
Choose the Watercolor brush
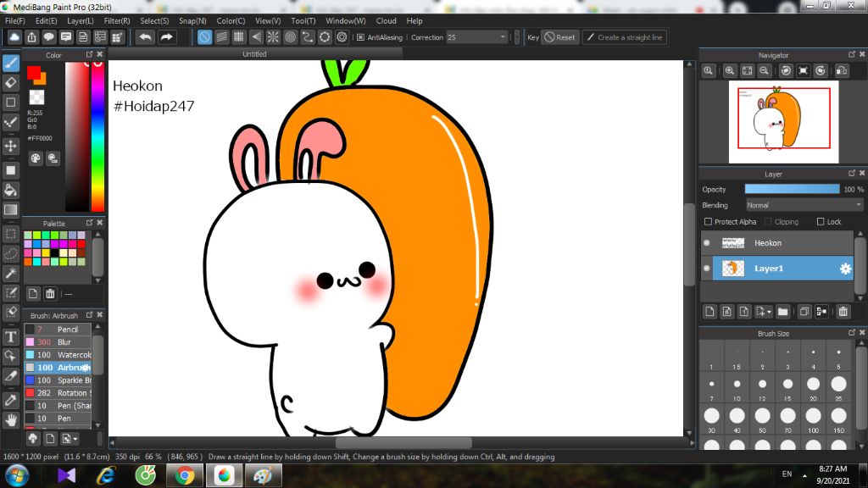click(58, 355)
